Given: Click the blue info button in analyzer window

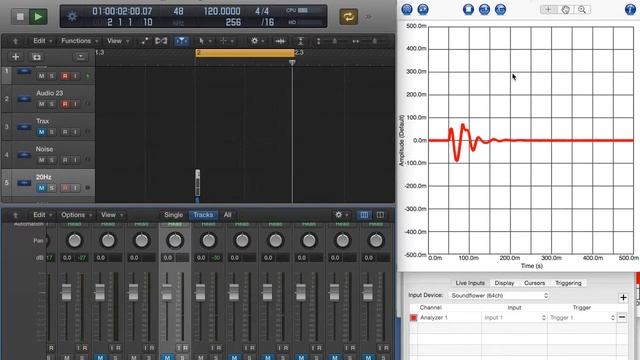Looking at the screenshot, I should [x=630, y=9].
